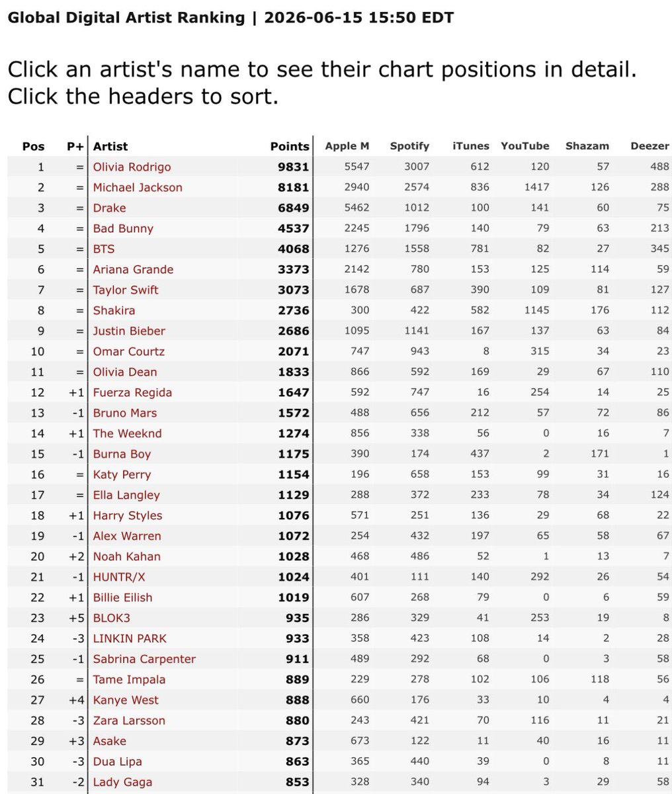This screenshot has height=794, width=672.
Task: Click the Artist column header
Action: click(110, 146)
